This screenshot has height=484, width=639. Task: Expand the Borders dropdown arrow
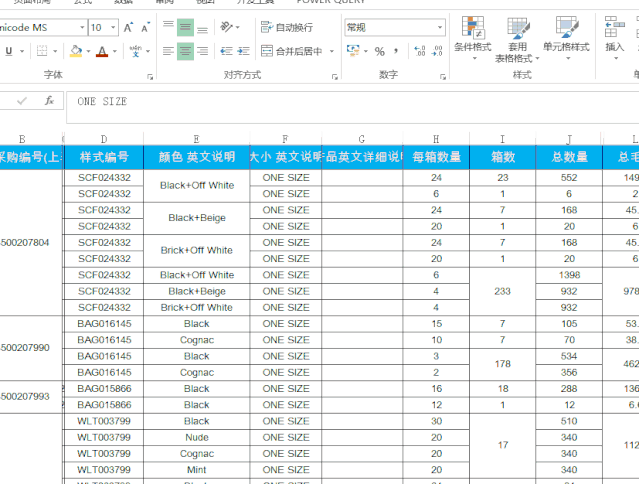coord(55,51)
